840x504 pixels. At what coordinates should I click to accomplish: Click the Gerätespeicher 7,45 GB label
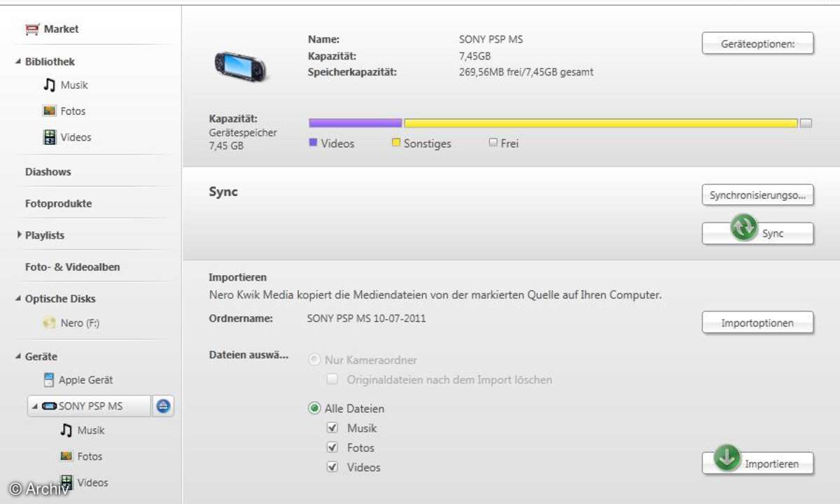[243, 139]
